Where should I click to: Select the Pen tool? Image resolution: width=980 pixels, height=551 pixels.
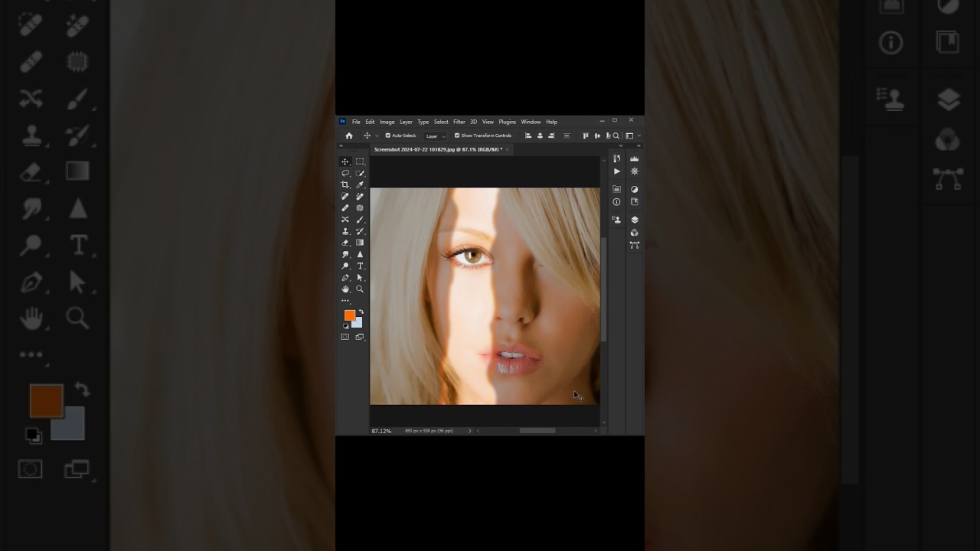tap(345, 277)
